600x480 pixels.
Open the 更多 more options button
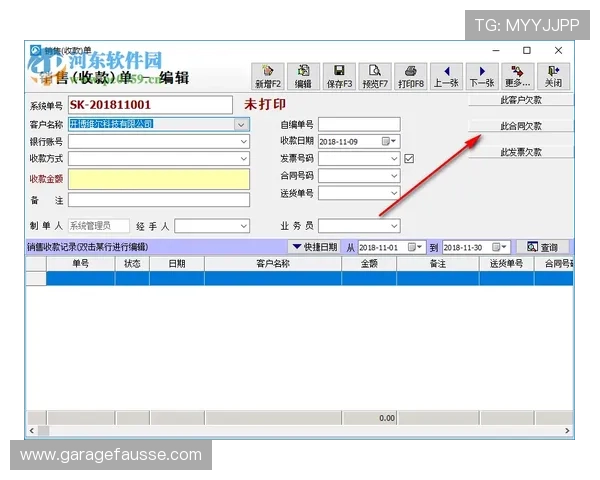(x=518, y=77)
